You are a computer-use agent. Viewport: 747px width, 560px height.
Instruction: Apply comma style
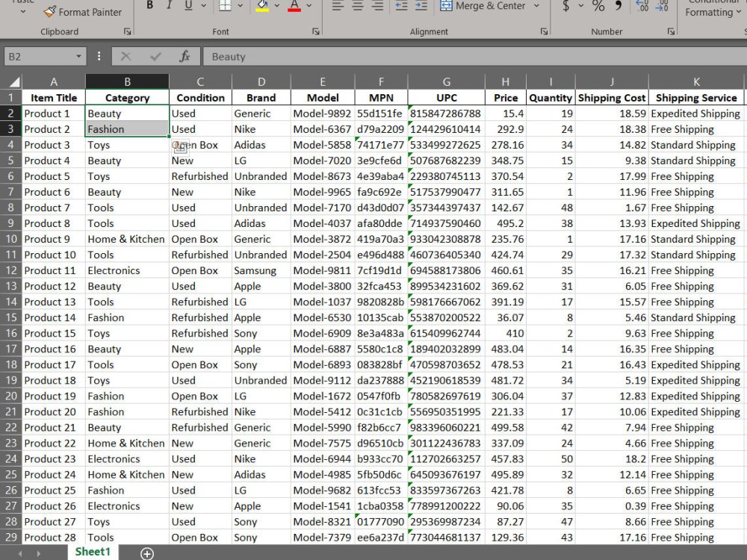[619, 6]
